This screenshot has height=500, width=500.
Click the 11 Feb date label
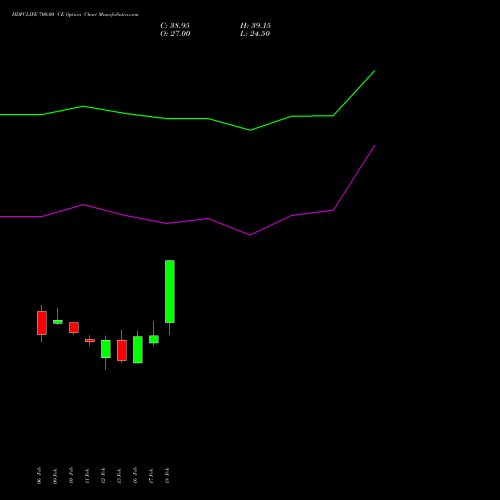pos(87,476)
